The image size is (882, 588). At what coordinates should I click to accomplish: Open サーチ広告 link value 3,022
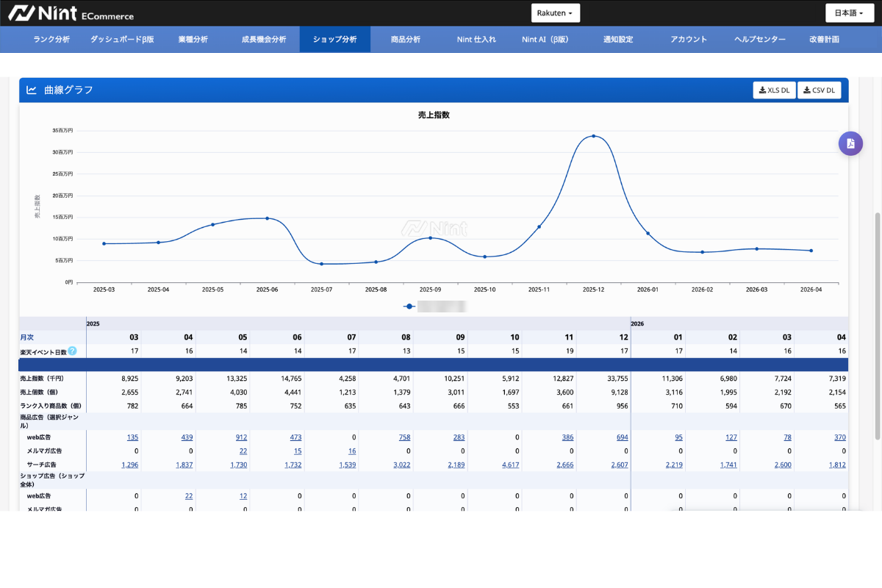(401, 465)
